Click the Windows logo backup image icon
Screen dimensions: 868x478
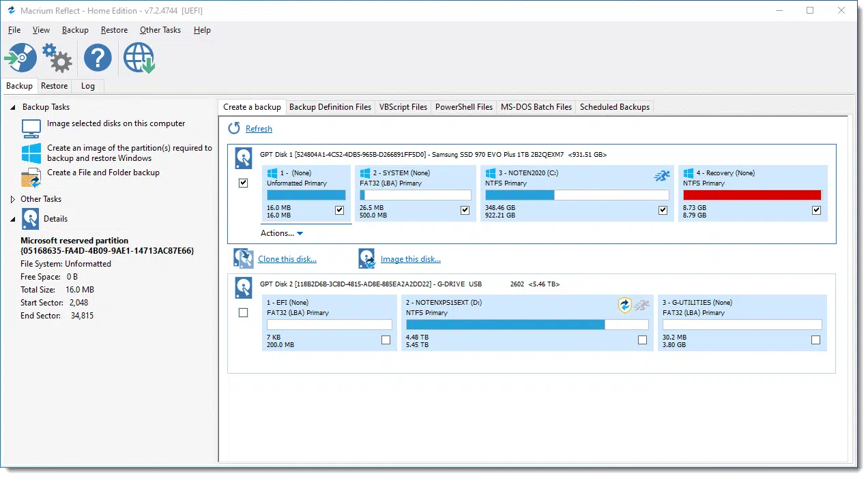[31, 153]
